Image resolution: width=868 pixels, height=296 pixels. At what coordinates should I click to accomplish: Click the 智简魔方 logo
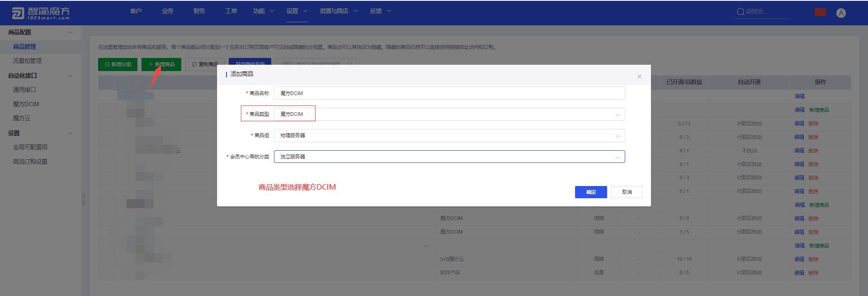[41, 13]
